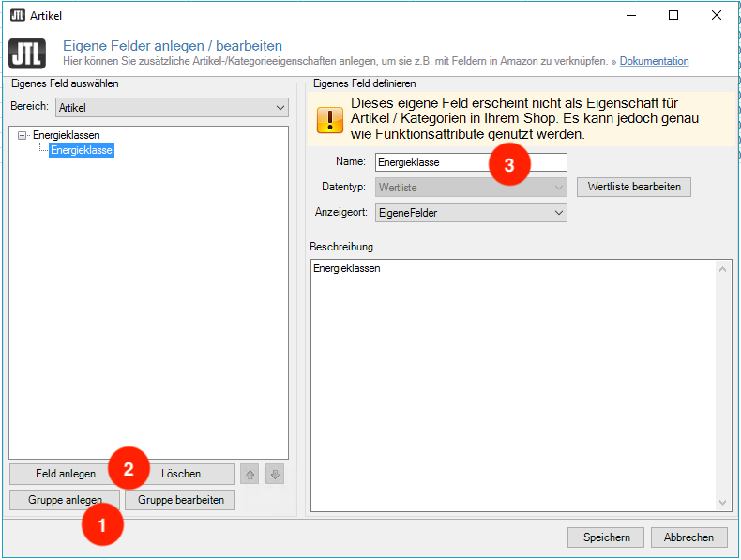This screenshot has width=741, height=560.
Task: Open the Bereich dropdown
Action: pyautogui.click(x=172, y=107)
